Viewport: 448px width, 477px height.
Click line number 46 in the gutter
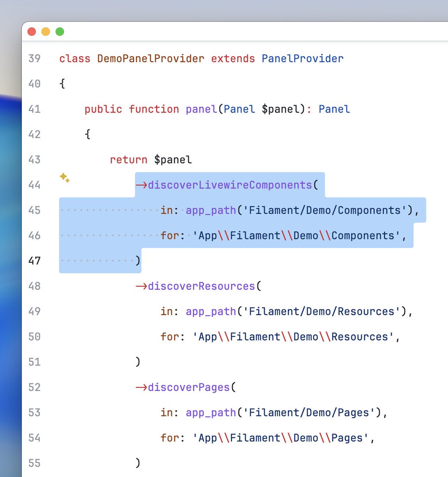(35, 236)
